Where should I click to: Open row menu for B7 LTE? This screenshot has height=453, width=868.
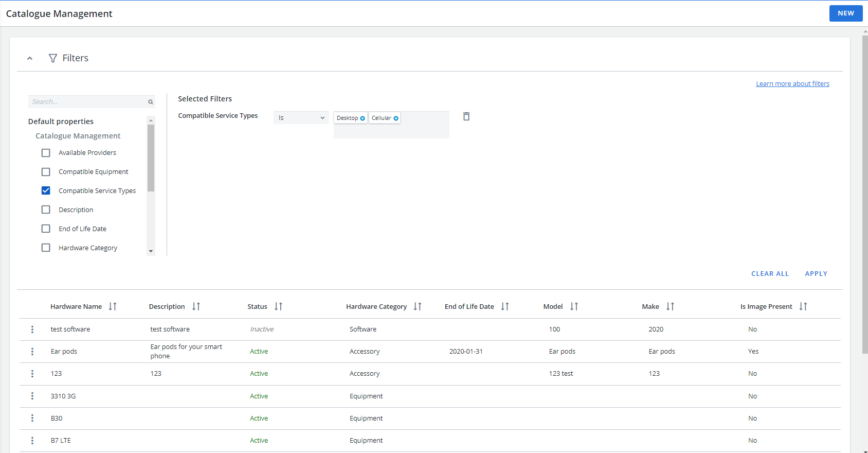click(32, 441)
